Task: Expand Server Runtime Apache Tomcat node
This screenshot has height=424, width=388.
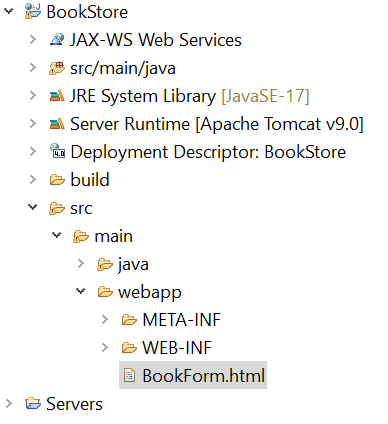Action: click(x=33, y=124)
